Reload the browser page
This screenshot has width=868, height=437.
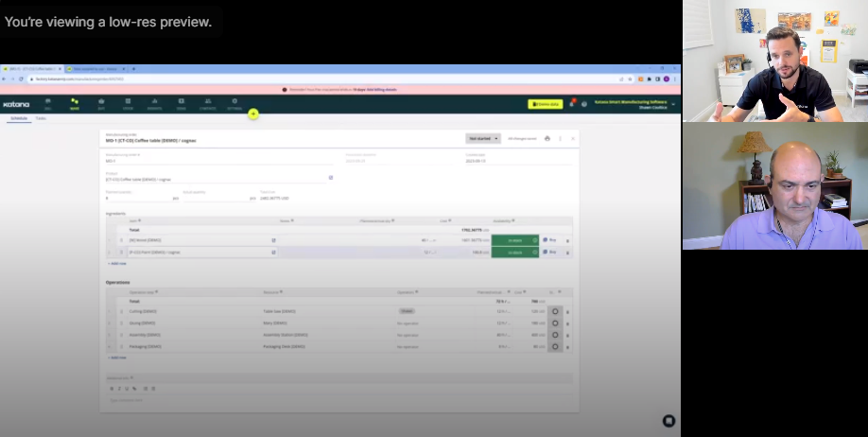click(21, 79)
